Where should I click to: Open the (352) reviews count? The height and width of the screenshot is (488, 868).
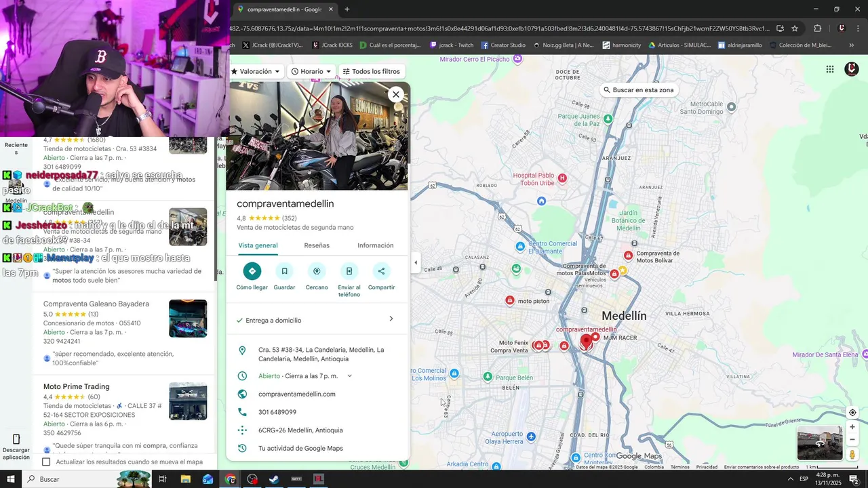click(x=290, y=218)
